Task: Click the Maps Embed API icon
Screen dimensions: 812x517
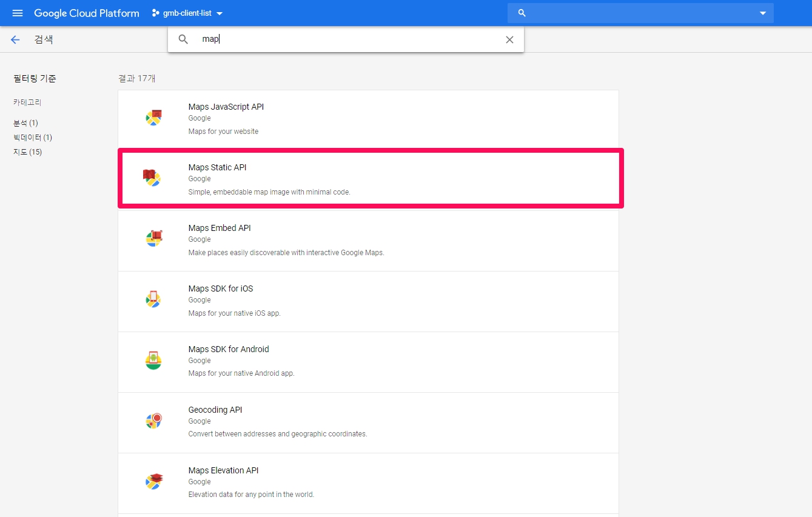Action: pyautogui.click(x=153, y=238)
